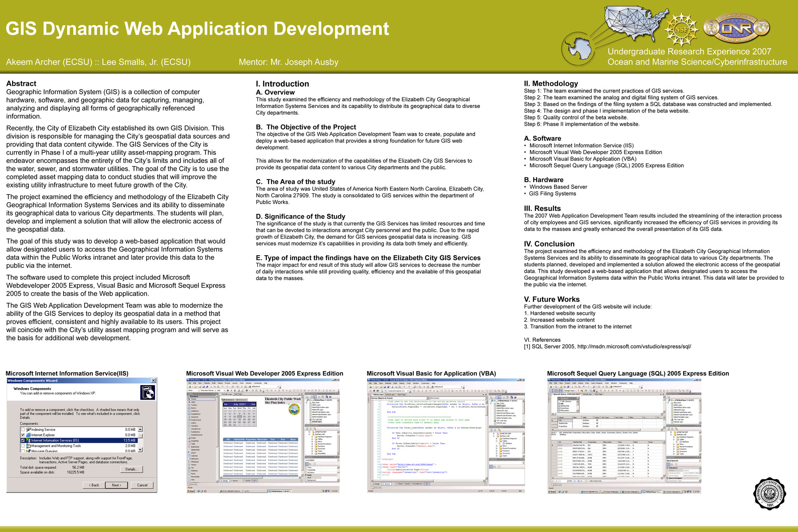The width and height of the screenshot is (798, 532).
Task: Open the Change Type dropdown in SQL window
Action: click(570, 391)
